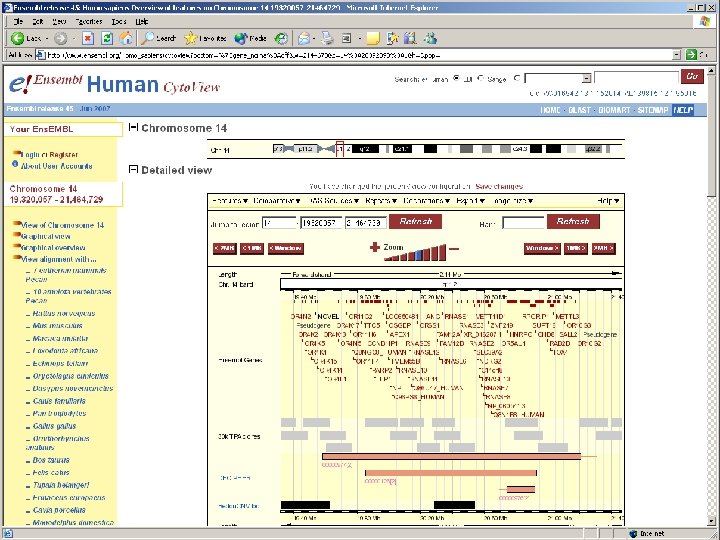This screenshot has width=720, height=540.
Task: Select the third search radio button before dropdown
Action: [517, 78]
